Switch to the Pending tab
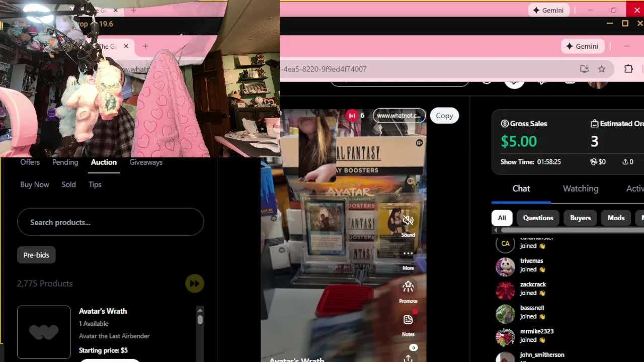644x362 pixels. [65, 162]
